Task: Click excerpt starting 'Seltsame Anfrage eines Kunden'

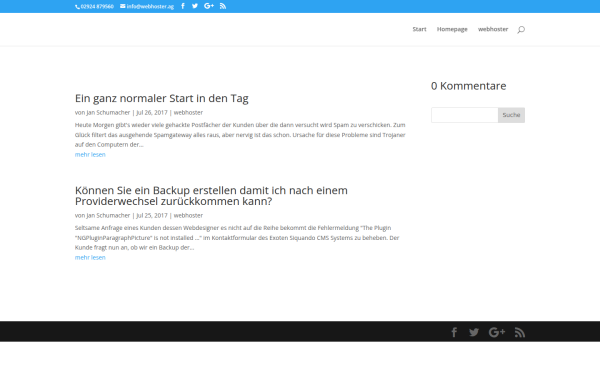Action: pyautogui.click(x=237, y=238)
